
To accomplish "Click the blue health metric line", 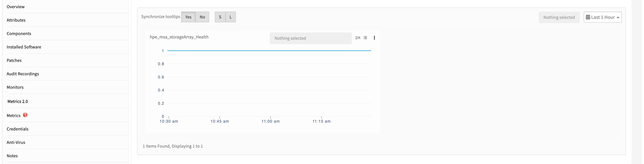I will [269, 51].
